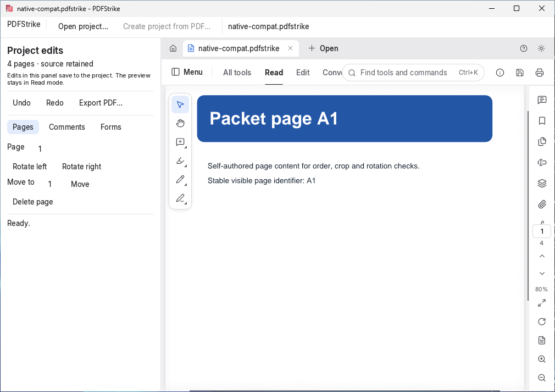Close the native-compat.pdfstrike tab
The image size is (555, 392).
point(290,48)
